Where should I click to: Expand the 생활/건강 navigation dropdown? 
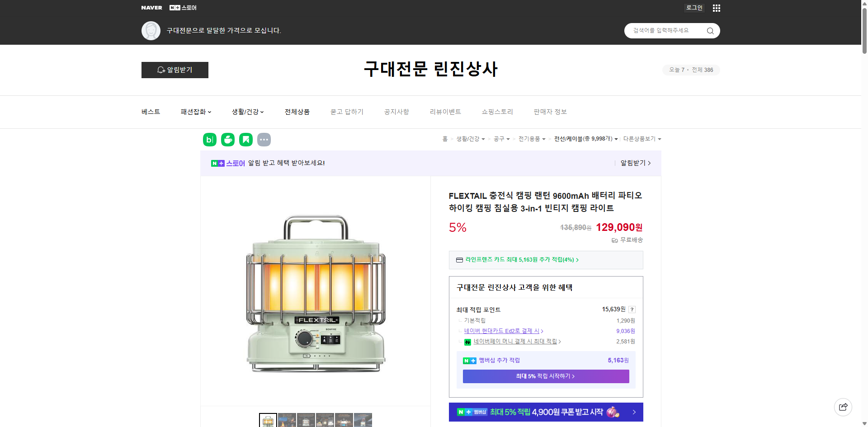[247, 112]
